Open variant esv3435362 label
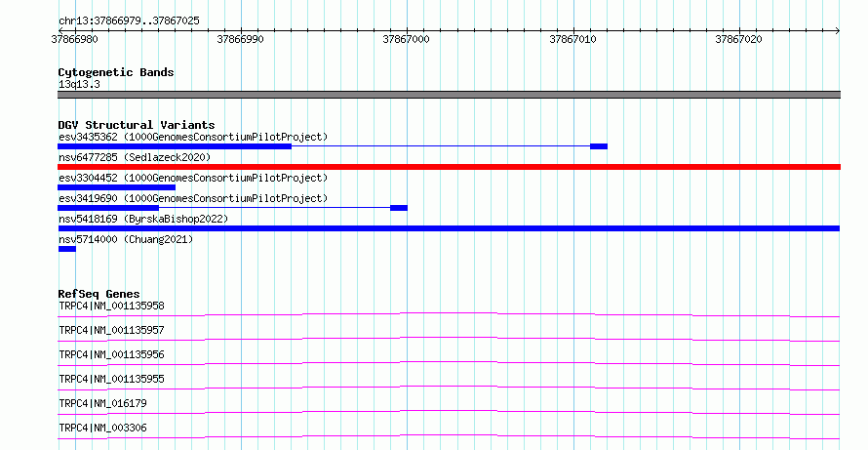Image resolution: width=868 pixels, height=450 pixels. pyautogui.click(x=193, y=137)
